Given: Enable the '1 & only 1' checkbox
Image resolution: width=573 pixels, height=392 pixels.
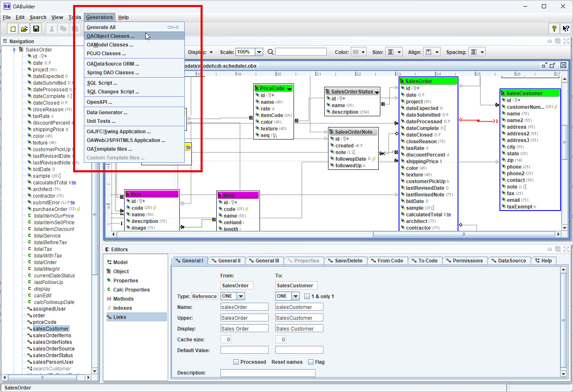Looking at the screenshot, I should (x=307, y=296).
